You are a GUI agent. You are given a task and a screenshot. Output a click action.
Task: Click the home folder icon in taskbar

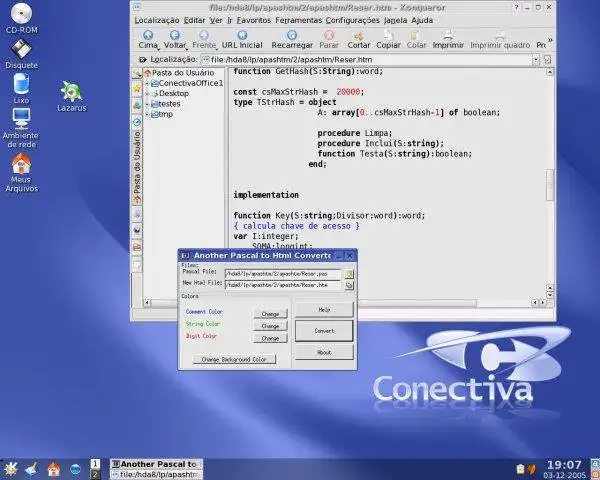click(54, 469)
